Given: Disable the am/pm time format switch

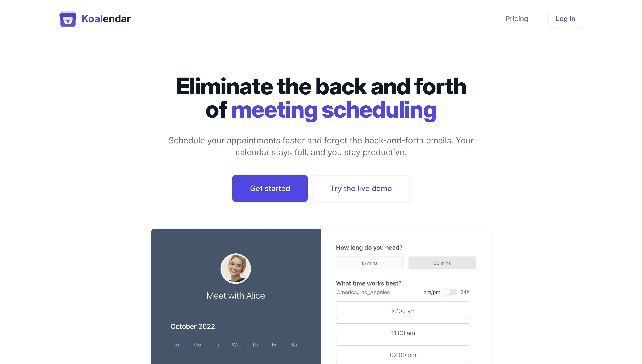Looking at the screenshot, I should point(449,292).
